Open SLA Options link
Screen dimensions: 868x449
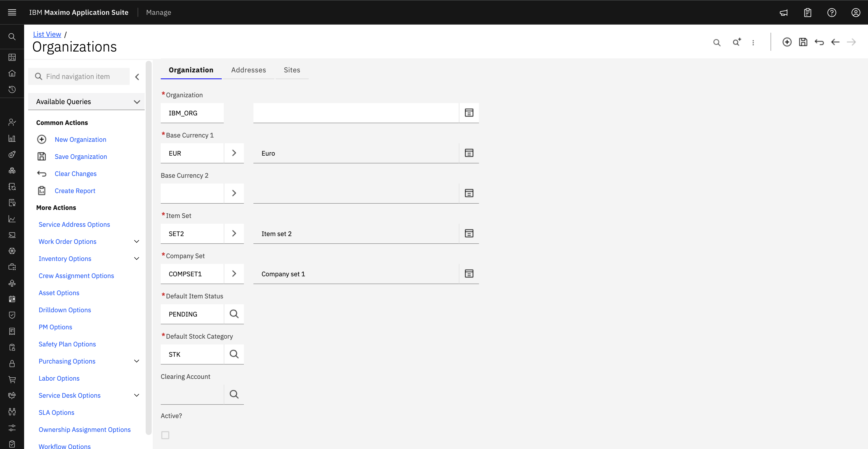coord(56,413)
